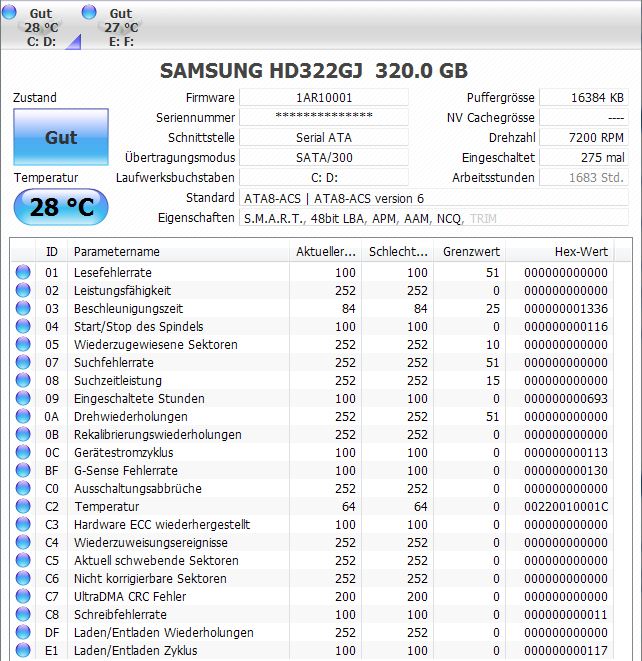
Task: Click the Gerätestromzyklus parameter name
Action: pos(124,453)
